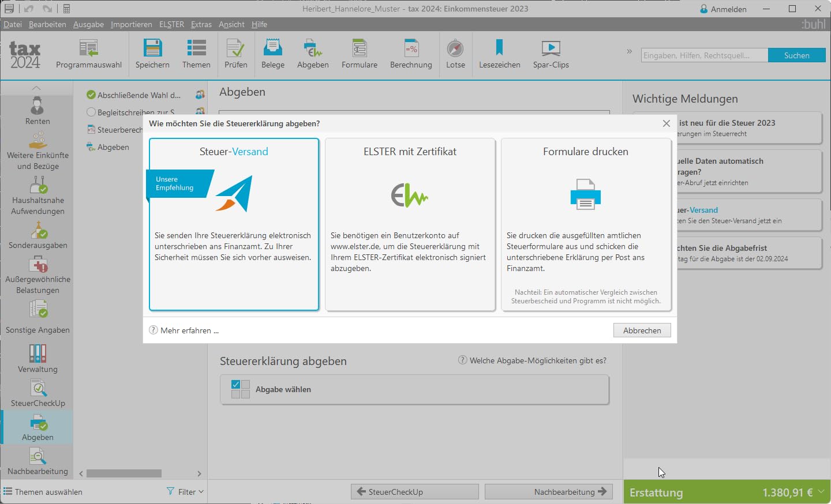The width and height of the screenshot is (831, 504).
Task: Open the Datei menu
Action: (13, 24)
